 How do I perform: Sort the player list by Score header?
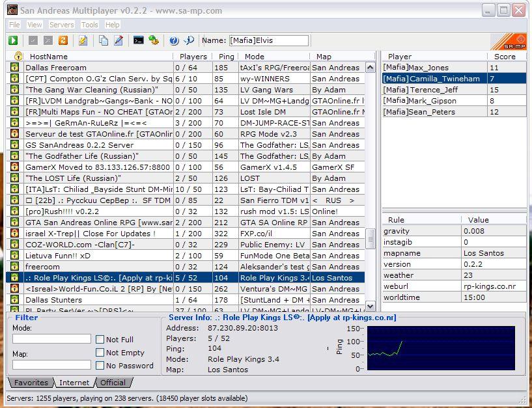[507, 57]
